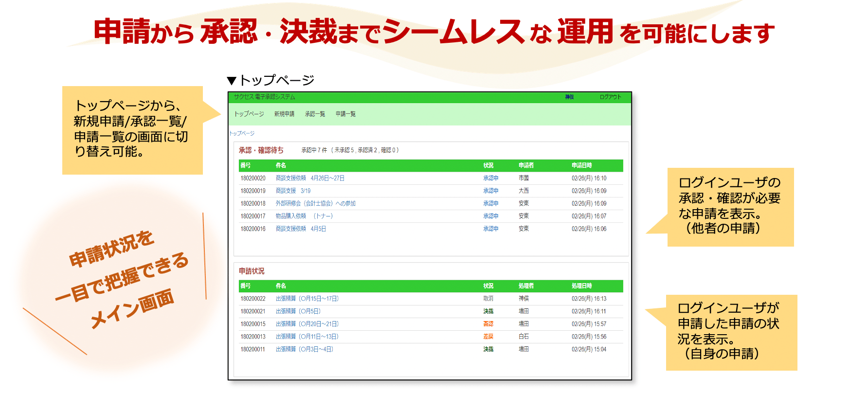Click date 02/26(月) 15:57
This screenshot has width=868, height=394.
(589, 324)
